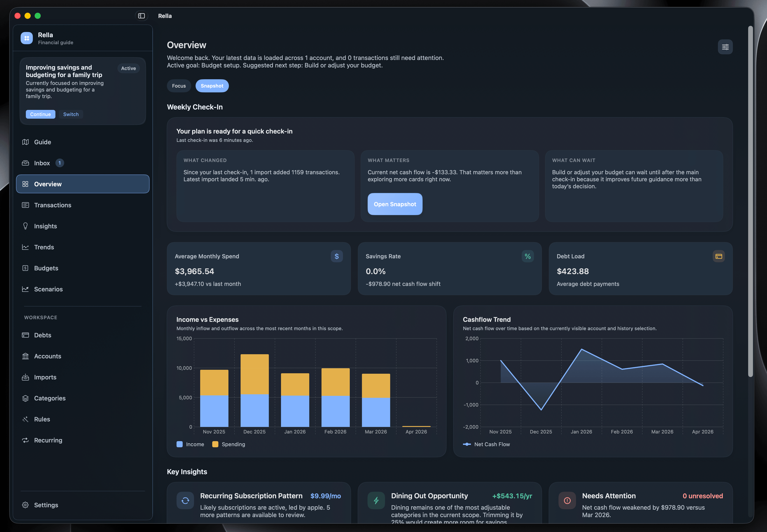Click the Net Cash Flow legend marker
The width and height of the screenshot is (767, 532).
pos(467,444)
